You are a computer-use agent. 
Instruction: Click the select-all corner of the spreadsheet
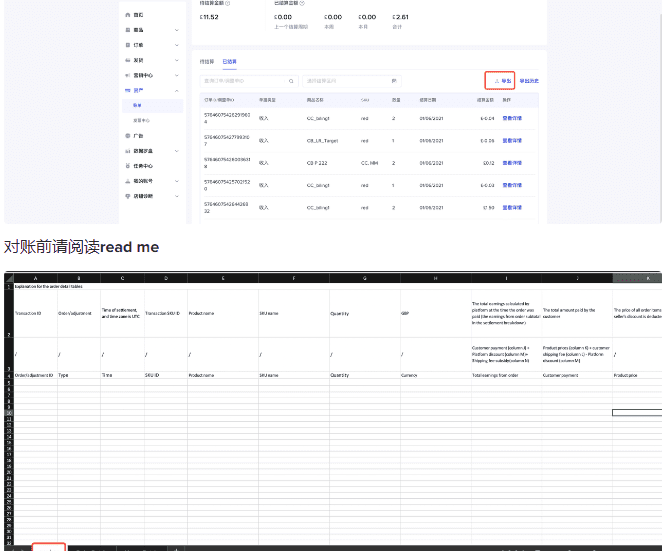9,278
